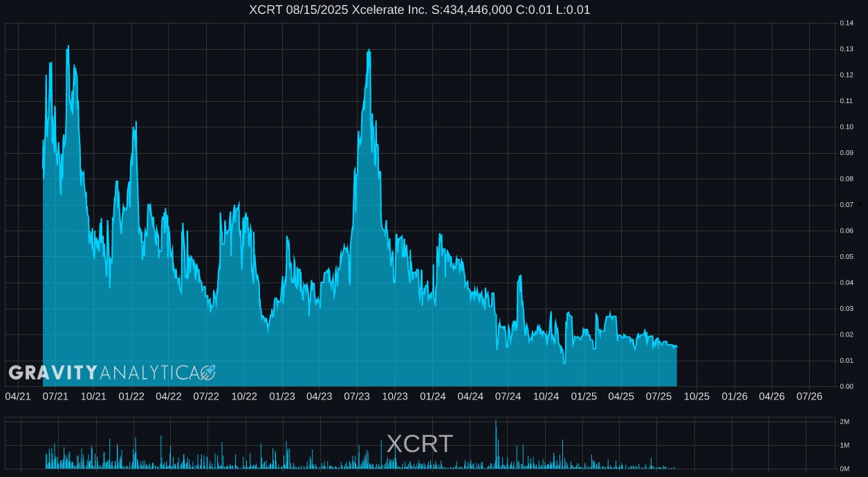Select the 0.01 price level label

(x=846, y=361)
